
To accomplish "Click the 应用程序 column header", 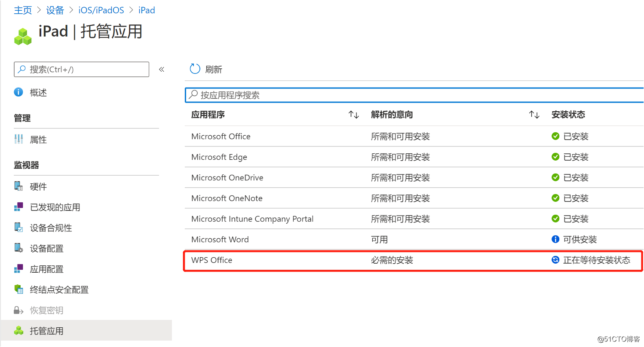I will click(x=208, y=115).
